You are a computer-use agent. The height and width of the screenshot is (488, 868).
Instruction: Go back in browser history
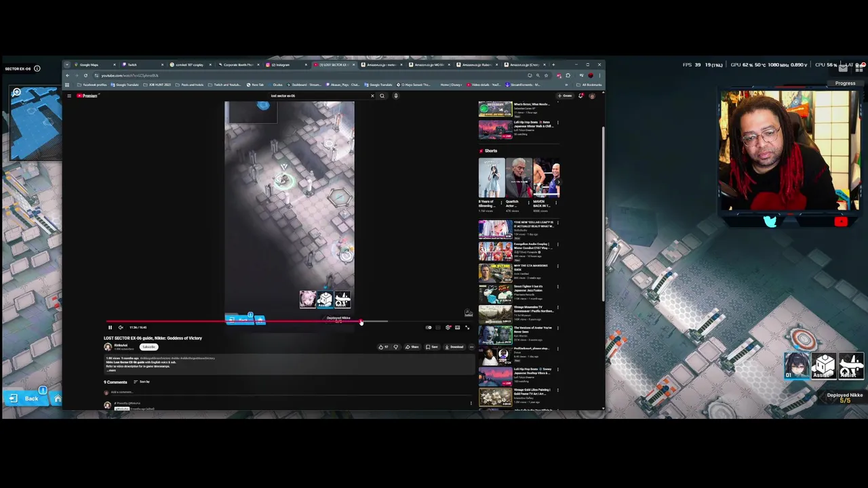coord(68,75)
